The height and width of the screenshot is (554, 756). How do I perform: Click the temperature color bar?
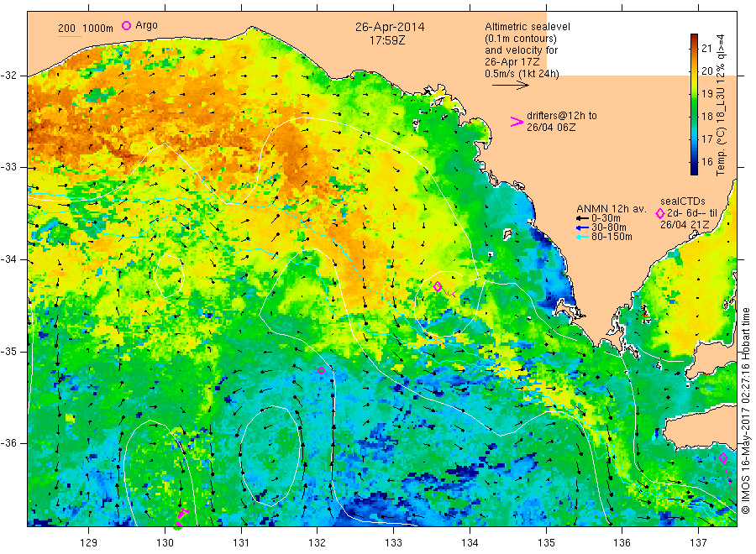click(x=695, y=104)
